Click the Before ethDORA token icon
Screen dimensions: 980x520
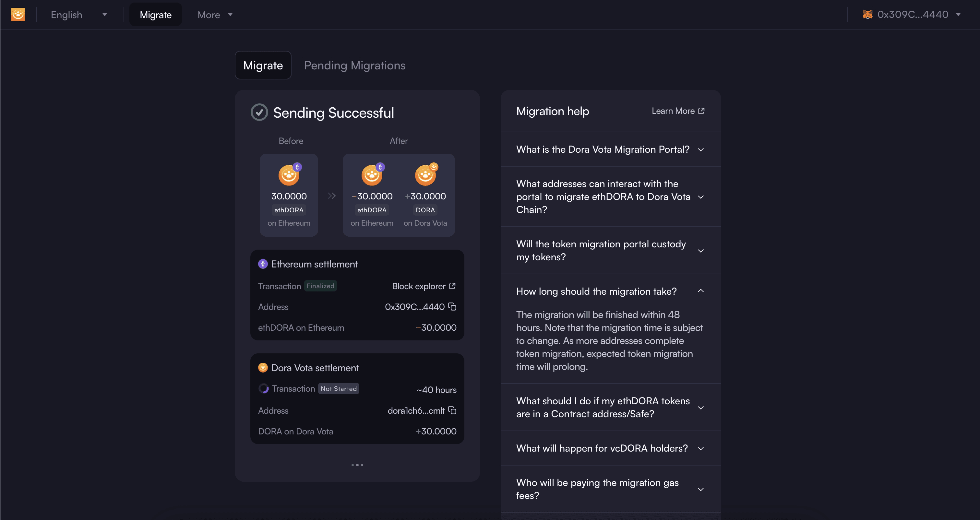pos(290,174)
